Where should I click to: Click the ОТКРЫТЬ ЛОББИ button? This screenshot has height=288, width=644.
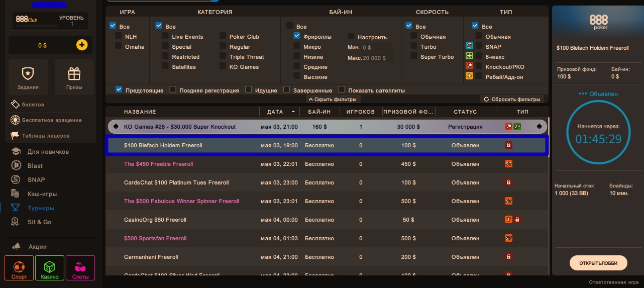(599, 263)
